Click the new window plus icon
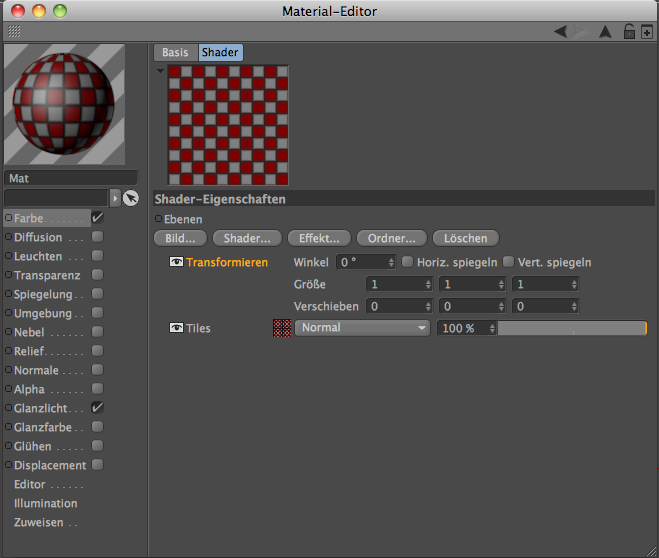The image size is (659, 558). (647, 32)
